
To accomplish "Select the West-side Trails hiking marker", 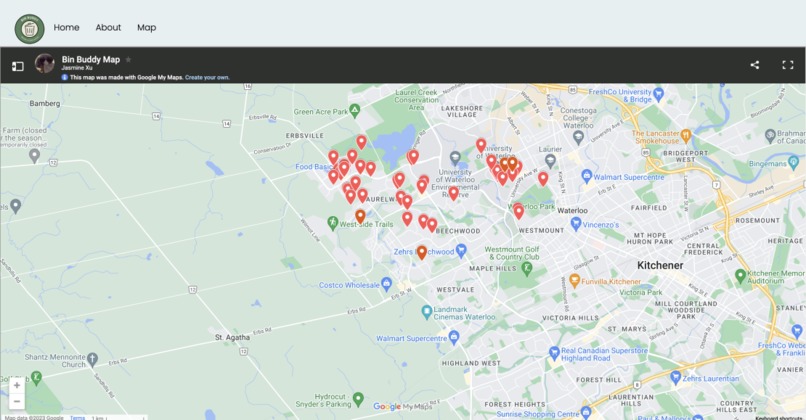I will (x=333, y=223).
